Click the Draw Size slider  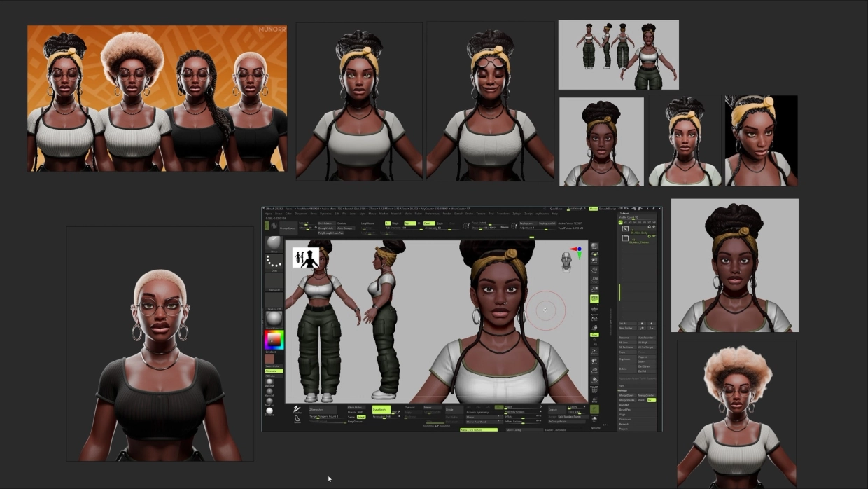point(489,228)
